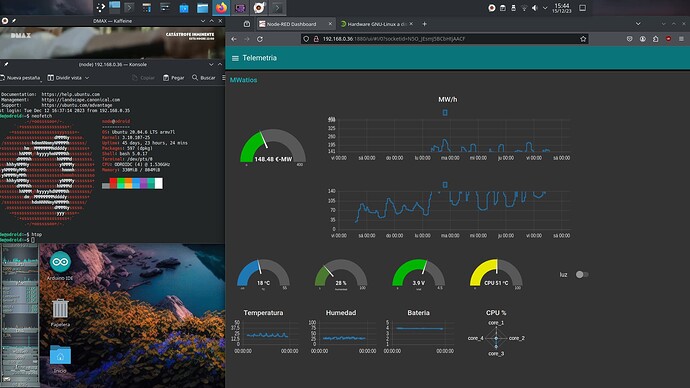Open the clock showing 15:44
690x388 pixels.
tap(562, 8)
